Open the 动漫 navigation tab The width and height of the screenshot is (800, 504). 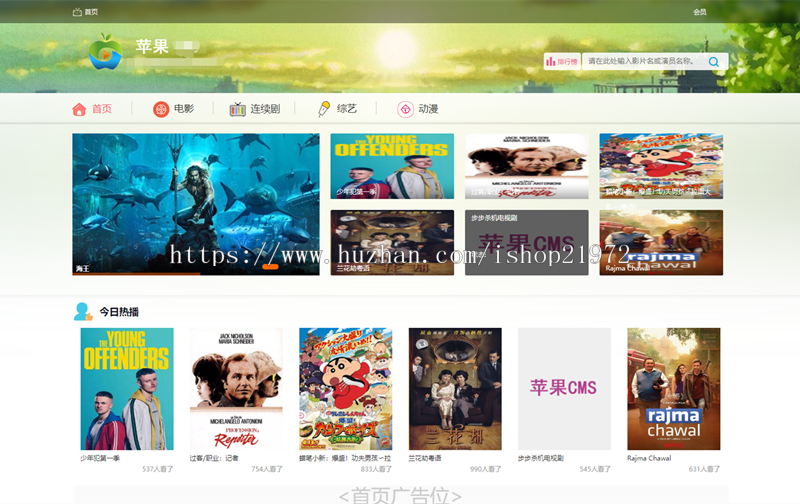(418, 109)
